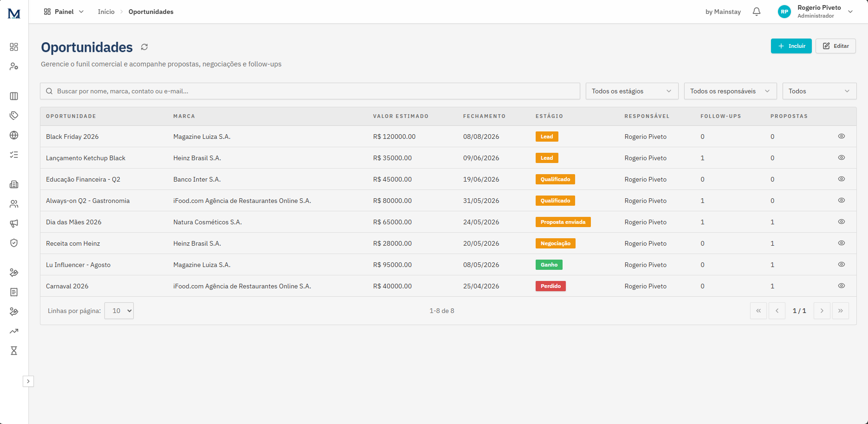This screenshot has height=424, width=868.
Task: Click Natura Cosméticos S.A. brand cell
Action: point(207,222)
